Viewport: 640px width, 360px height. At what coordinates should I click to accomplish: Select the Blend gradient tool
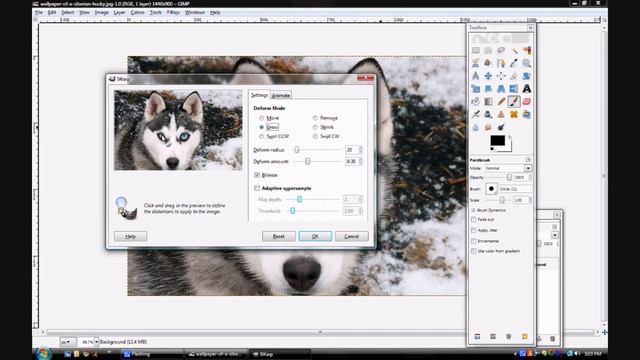(488, 102)
